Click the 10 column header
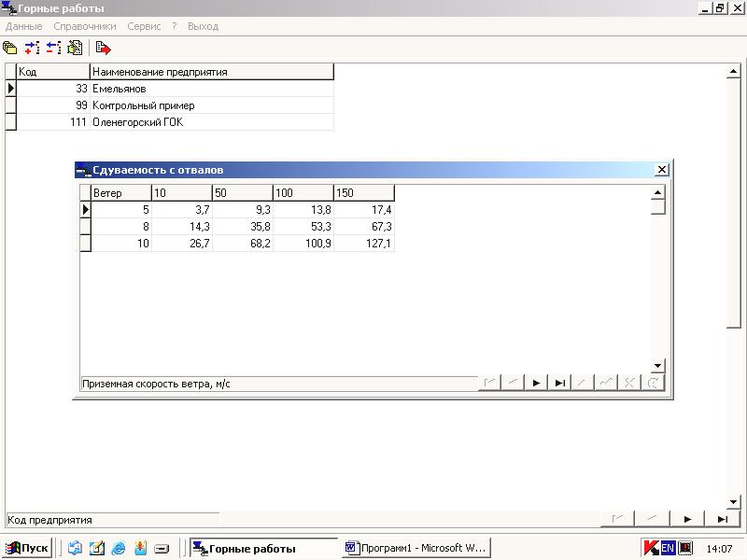 coord(182,193)
